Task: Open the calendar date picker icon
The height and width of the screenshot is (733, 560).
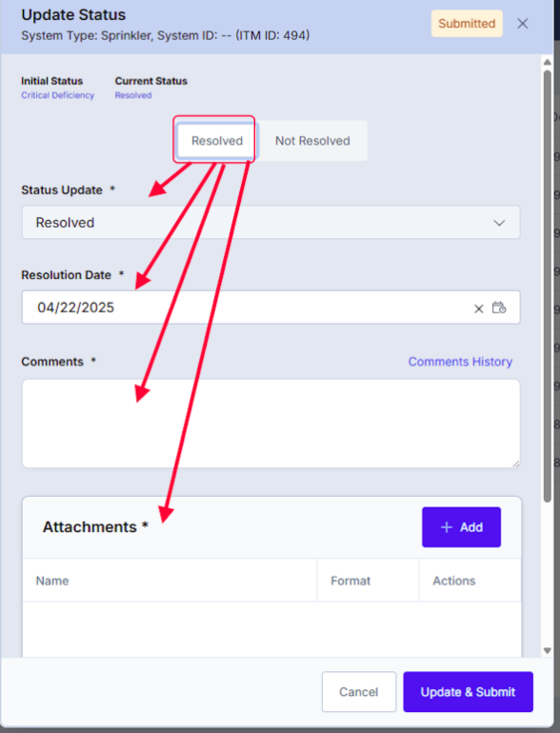Action: (x=499, y=307)
